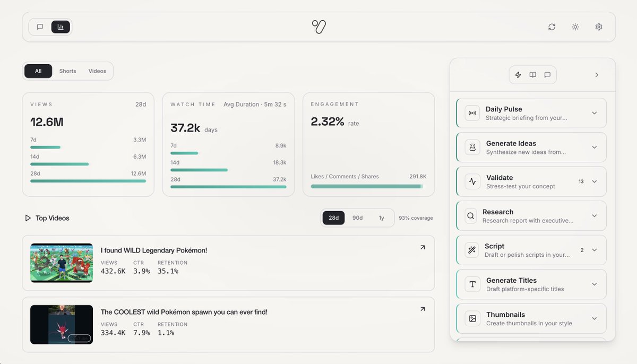This screenshot has height=364, width=637.
Task: Click the Top Videos heading
Action: click(53, 218)
